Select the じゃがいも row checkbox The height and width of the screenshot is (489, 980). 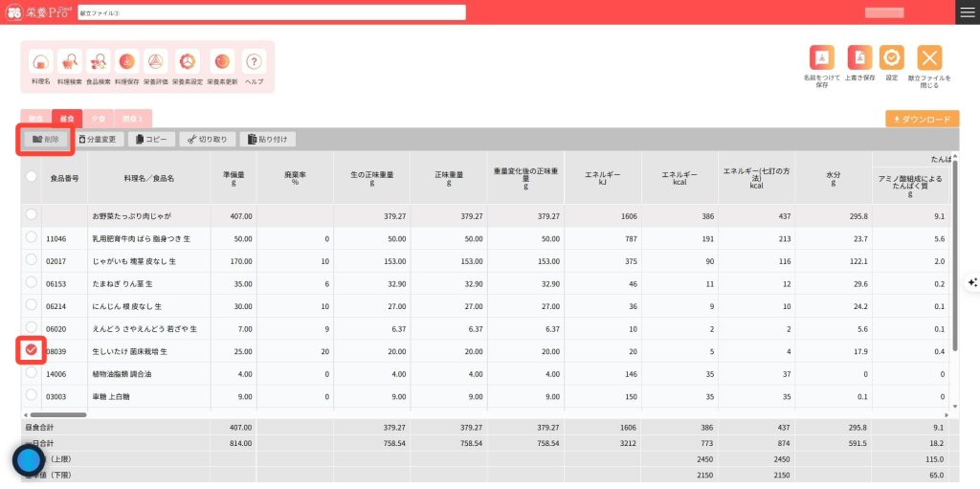(32, 260)
